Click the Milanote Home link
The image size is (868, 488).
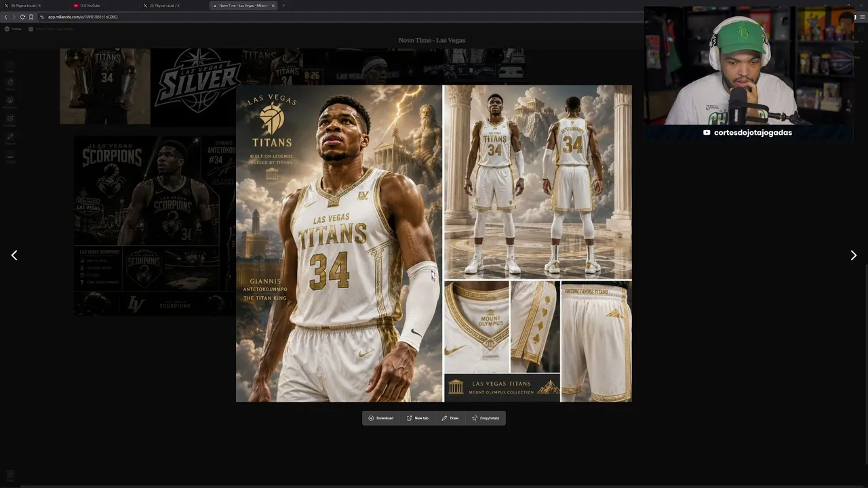[x=14, y=29]
